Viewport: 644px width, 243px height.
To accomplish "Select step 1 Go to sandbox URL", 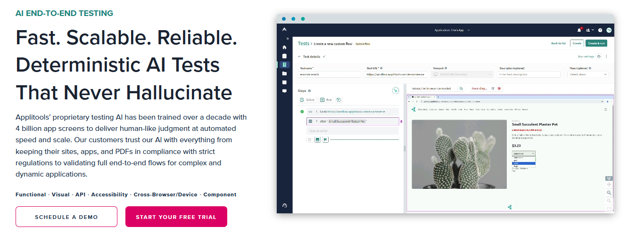I will tap(353, 112).
